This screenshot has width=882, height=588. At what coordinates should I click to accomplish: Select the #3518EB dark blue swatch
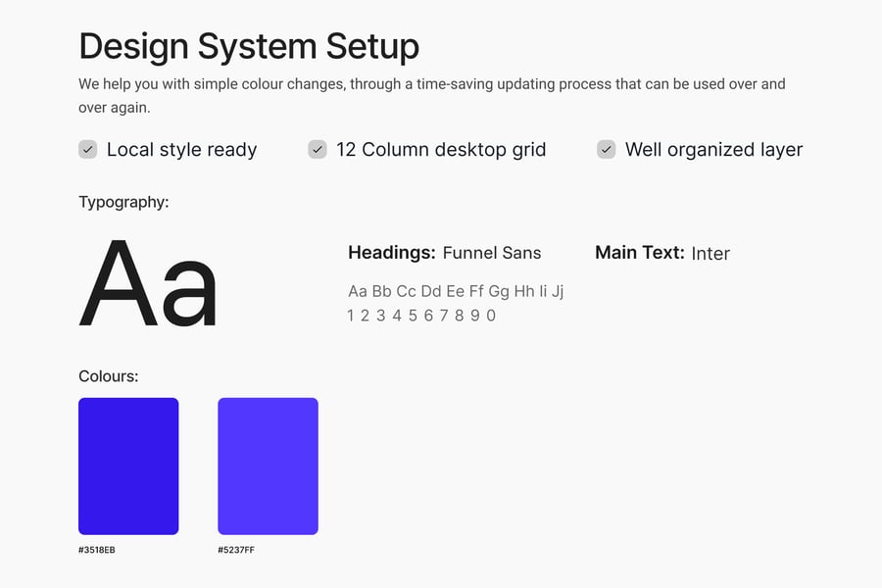tap(128, 465)
